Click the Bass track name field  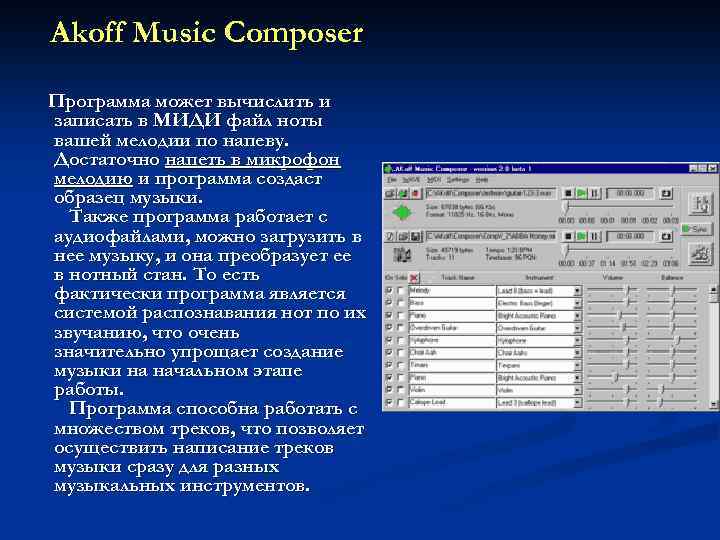click(452, 303)
